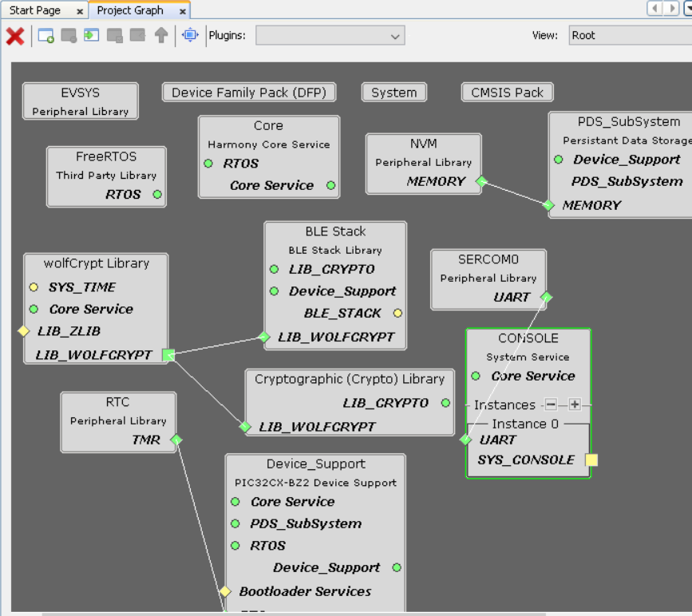
Task: Click the add new group toolbar icon
Action: tap(46, 36)
